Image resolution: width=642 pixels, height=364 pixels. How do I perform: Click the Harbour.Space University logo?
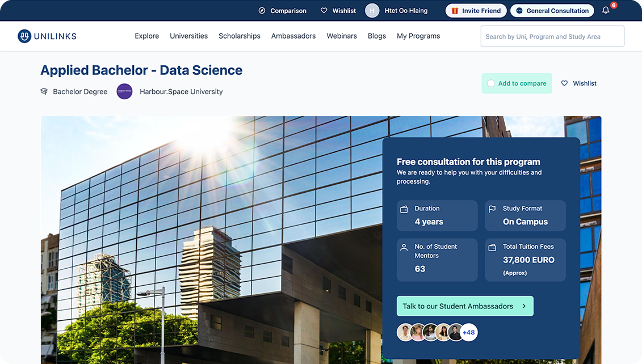(x=124, y=91)
